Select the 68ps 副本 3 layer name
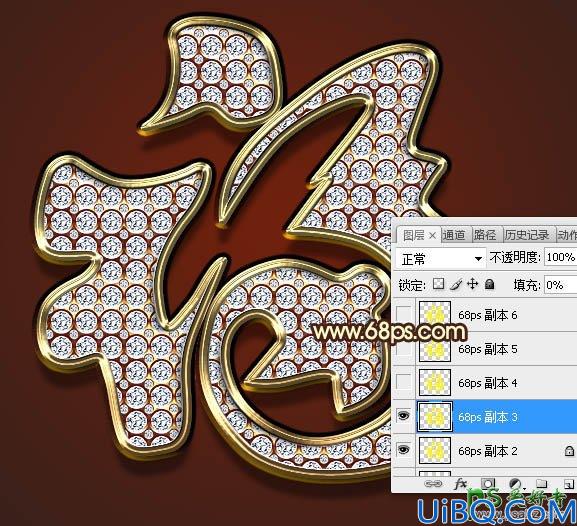This screenshot has height=526, width=577. (488, 417)
